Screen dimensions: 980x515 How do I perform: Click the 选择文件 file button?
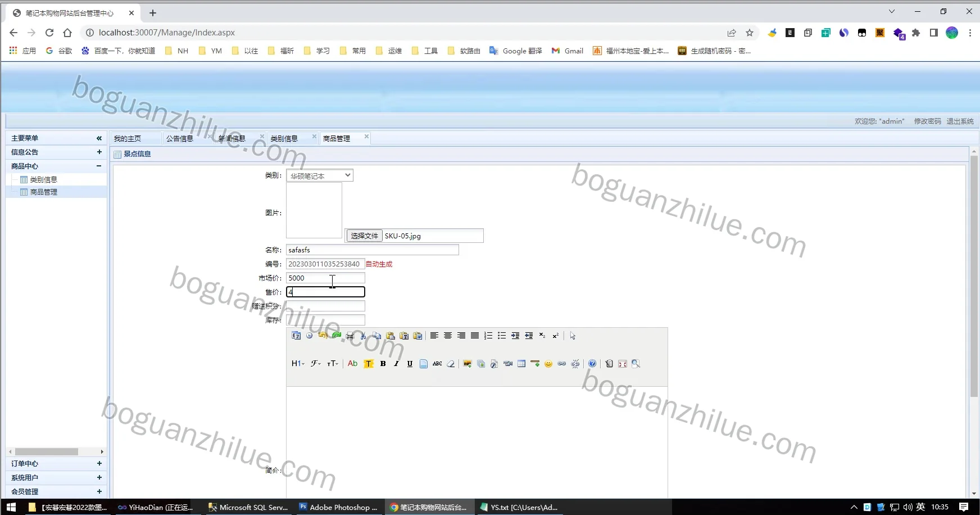(x=365, y=236)
